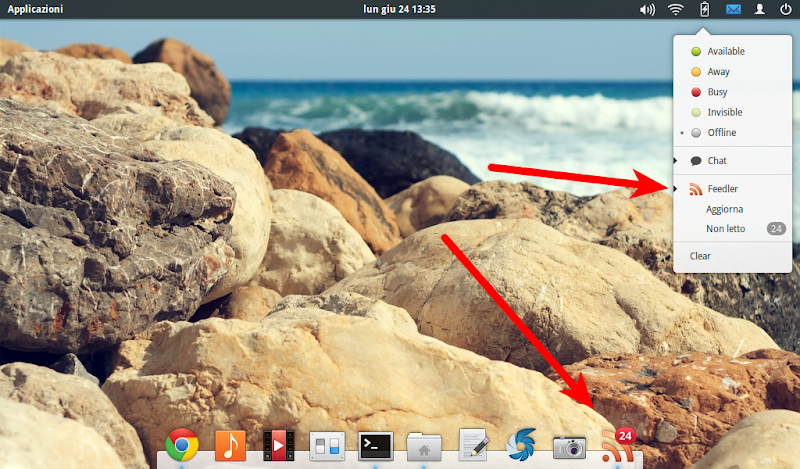Select the Offline status option
Viewport: 800px width, 469px height.
[733, 133]
